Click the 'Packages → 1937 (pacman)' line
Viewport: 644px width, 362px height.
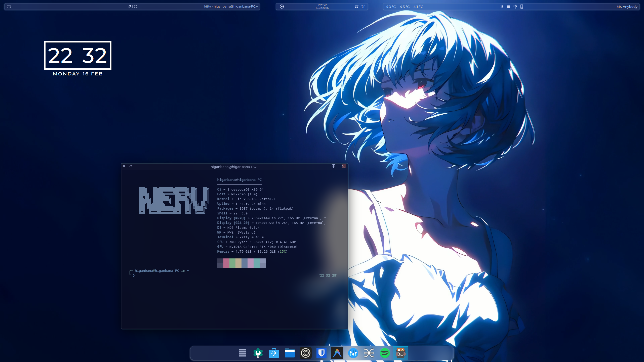(255, 208)
